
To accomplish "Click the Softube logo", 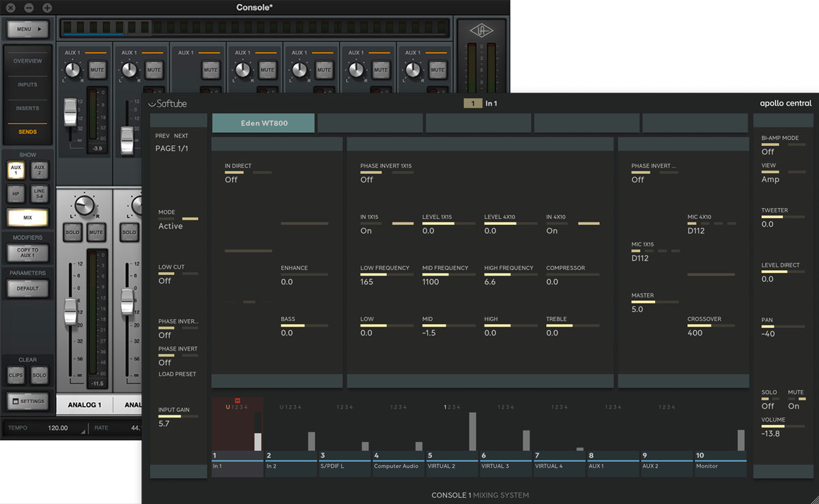I will pos(168,104).
